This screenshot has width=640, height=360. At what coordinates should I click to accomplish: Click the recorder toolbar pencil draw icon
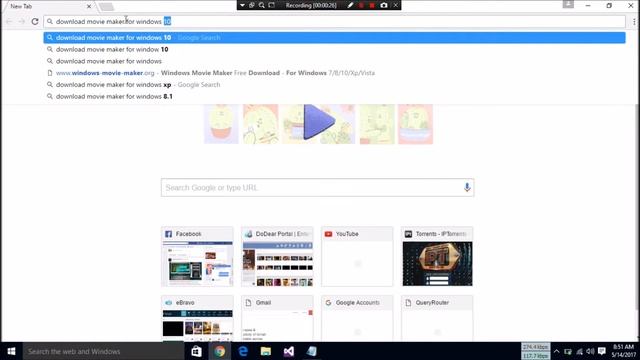click(350, 5)
